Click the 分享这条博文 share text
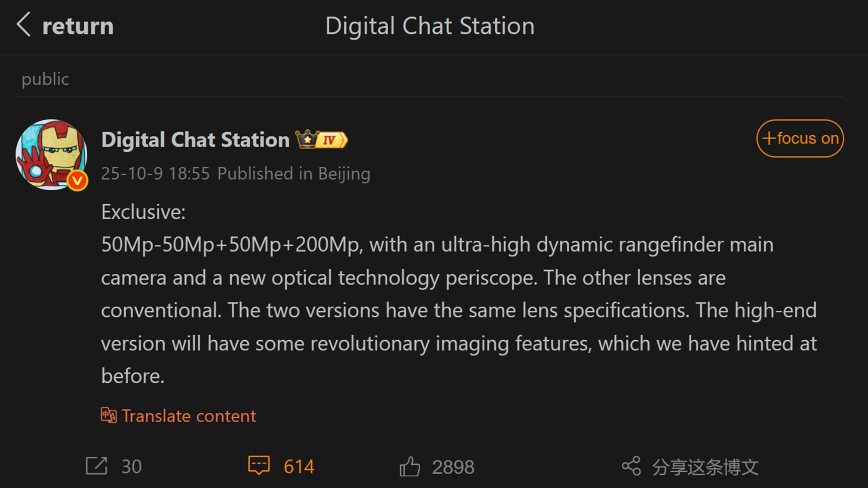 (x=705, y=467)
